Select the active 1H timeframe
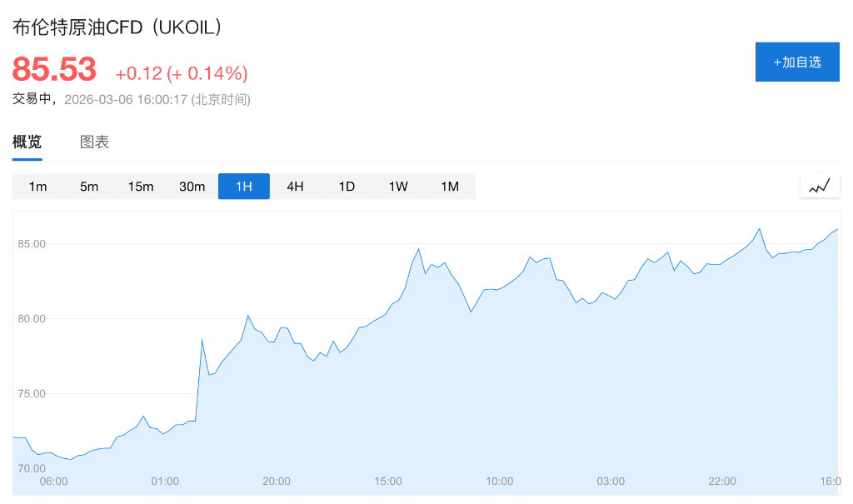The height and width of the screenshot is (504, 853). 244,187
